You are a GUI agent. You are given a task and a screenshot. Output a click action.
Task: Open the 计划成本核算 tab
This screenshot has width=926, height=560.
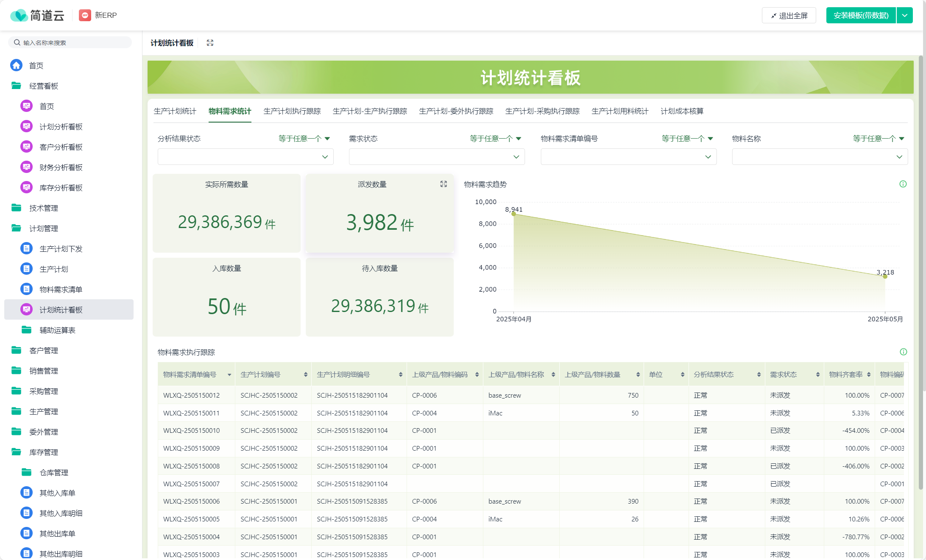pyautogui.click(x=682, y=111)
